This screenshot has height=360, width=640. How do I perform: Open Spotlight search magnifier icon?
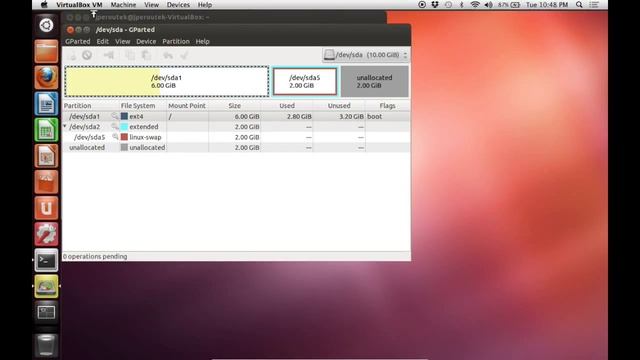pyautogui.click(x=579, y=5)
